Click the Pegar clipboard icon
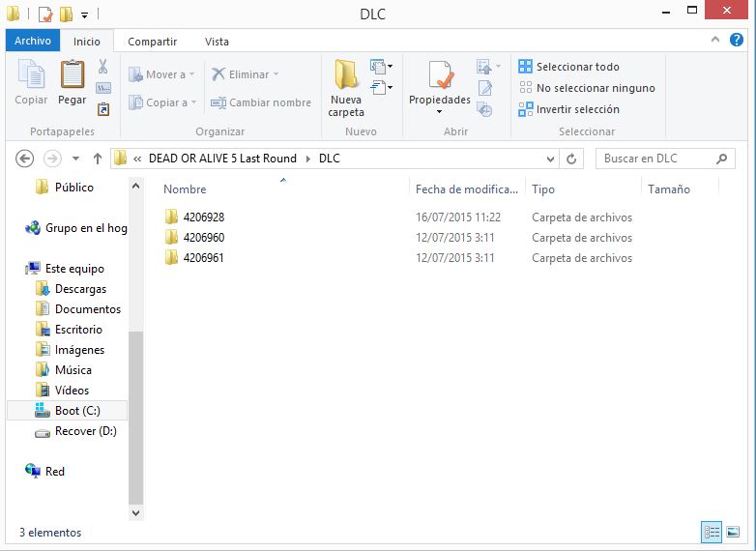The width and height of the screenshot is (756, 551). pyautogui.click(x=73, y=75)
